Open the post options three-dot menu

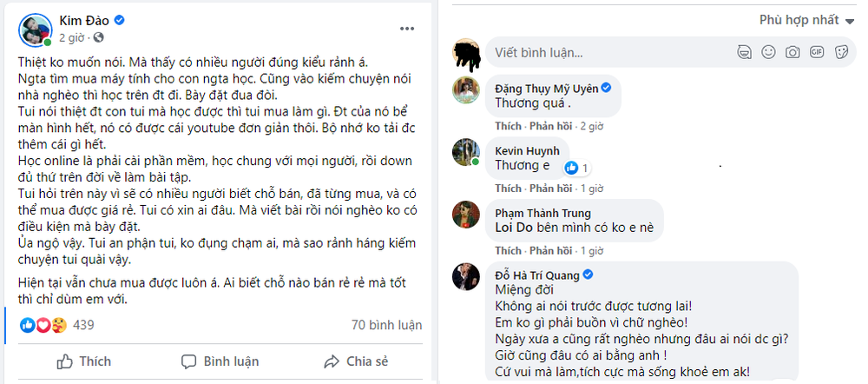point(407,29)
